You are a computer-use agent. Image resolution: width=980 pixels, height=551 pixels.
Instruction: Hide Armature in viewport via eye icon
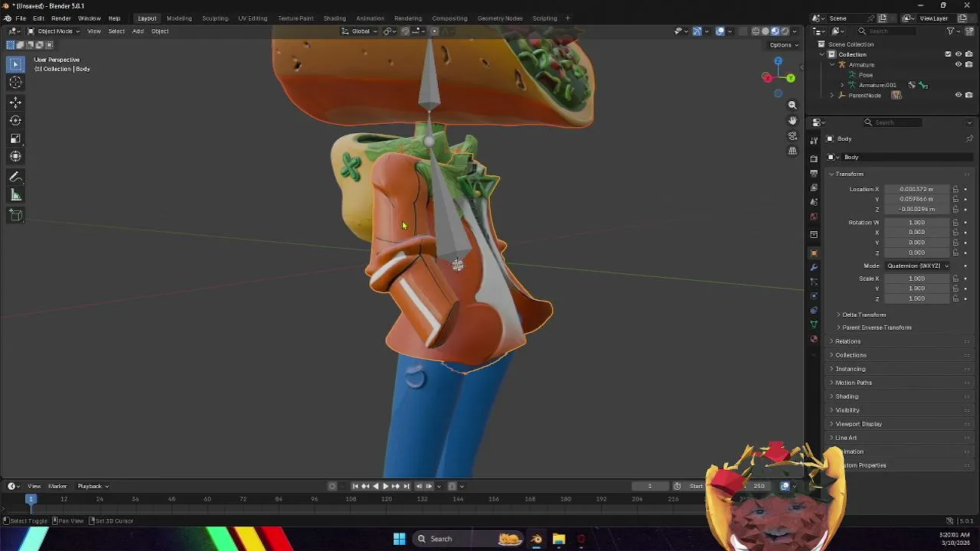(958, 64)
